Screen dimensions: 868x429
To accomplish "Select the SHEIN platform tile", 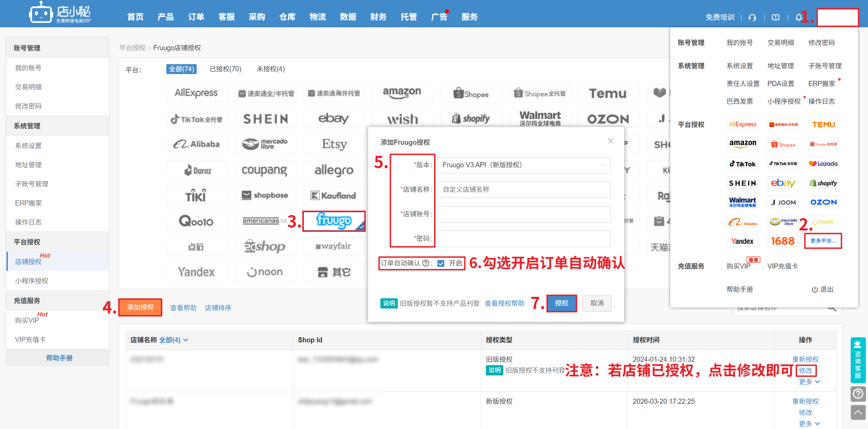I will tap(265, 119).
